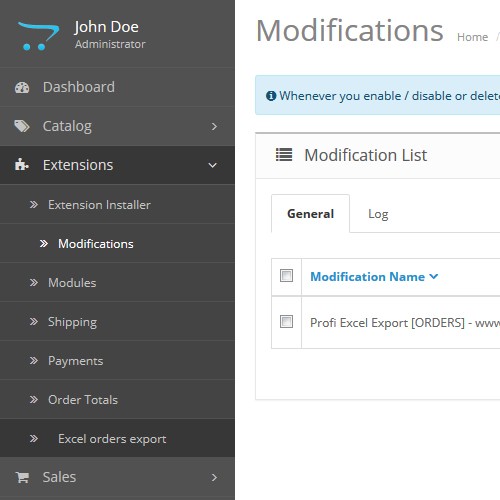The height and width of the screenshot is (500, 500).
Task: Click the info icon in the alert banner
Action: [x=271, y=96]
